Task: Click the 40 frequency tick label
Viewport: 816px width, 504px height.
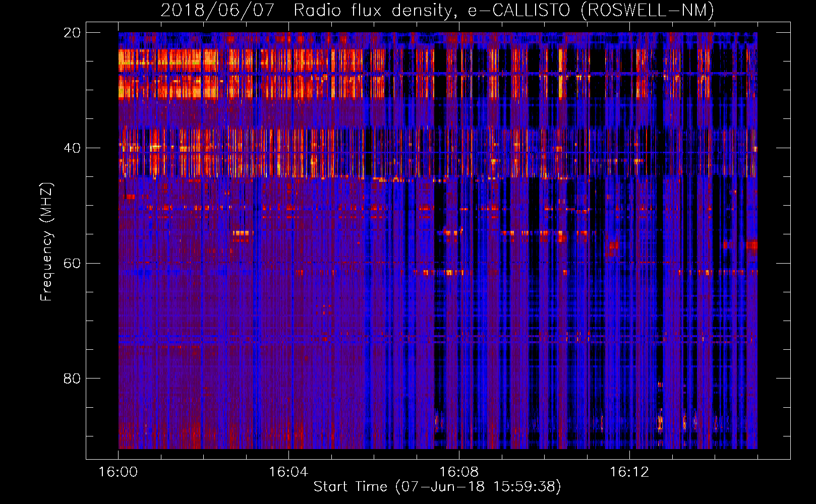Action: coord(72,148)
